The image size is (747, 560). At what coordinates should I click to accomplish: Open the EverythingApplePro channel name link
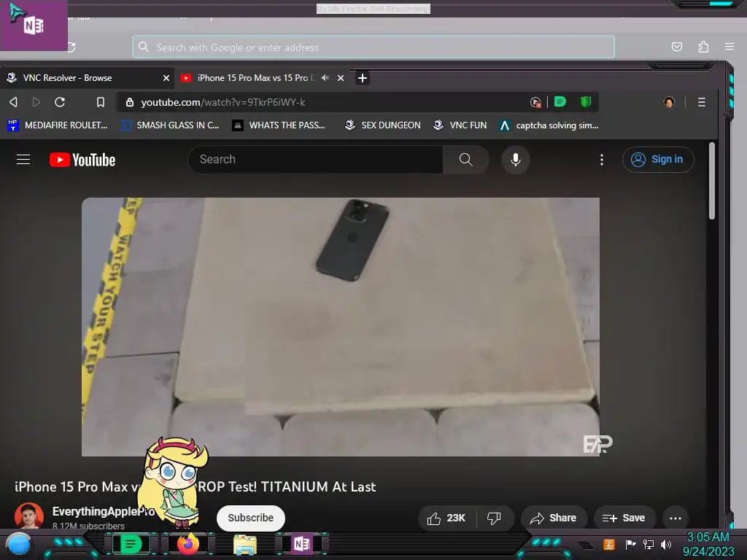[103, 511]
